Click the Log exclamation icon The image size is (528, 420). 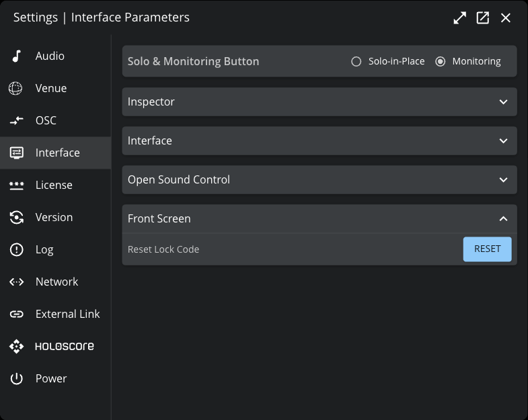click(16, 249)
